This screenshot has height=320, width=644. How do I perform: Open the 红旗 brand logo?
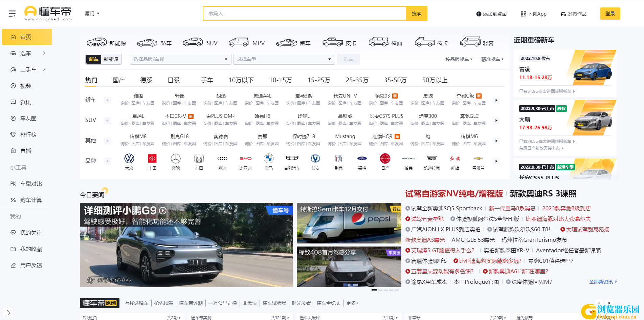click(455, 158)
